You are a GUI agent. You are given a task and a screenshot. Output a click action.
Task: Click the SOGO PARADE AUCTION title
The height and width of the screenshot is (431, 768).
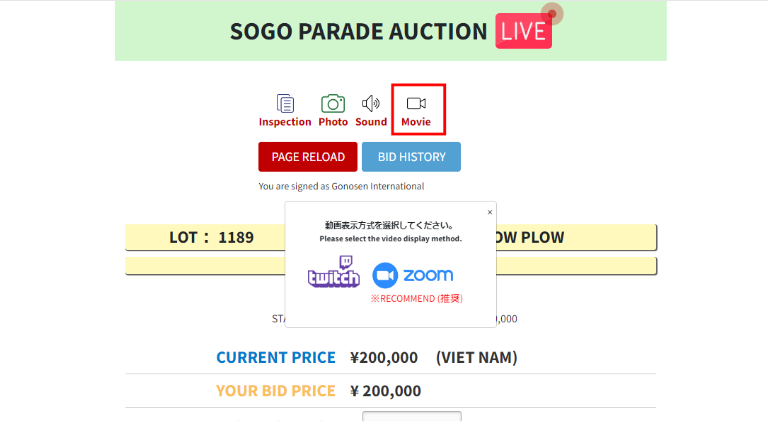pos(358,31)
